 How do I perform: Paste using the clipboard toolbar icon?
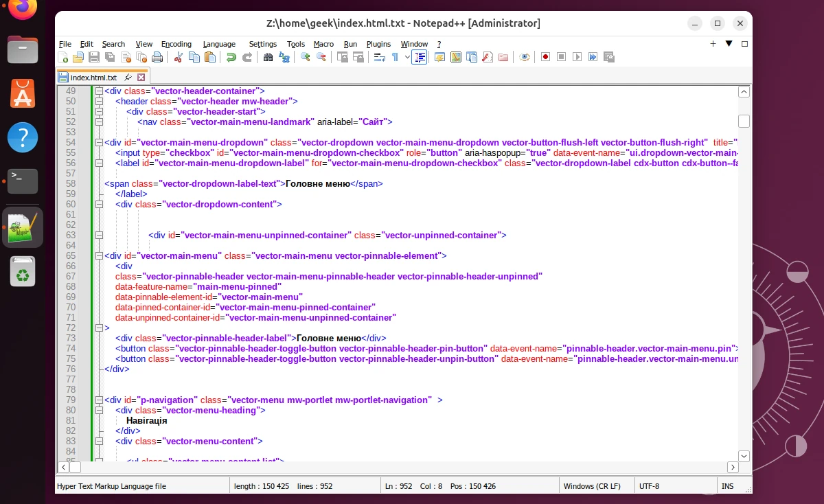(210, 57)
